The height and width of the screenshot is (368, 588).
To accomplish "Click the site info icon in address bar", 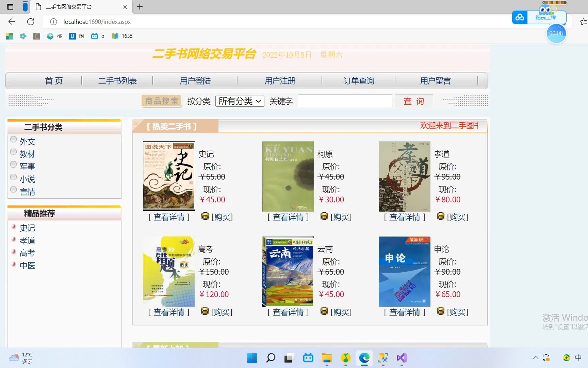I will 53,22.
